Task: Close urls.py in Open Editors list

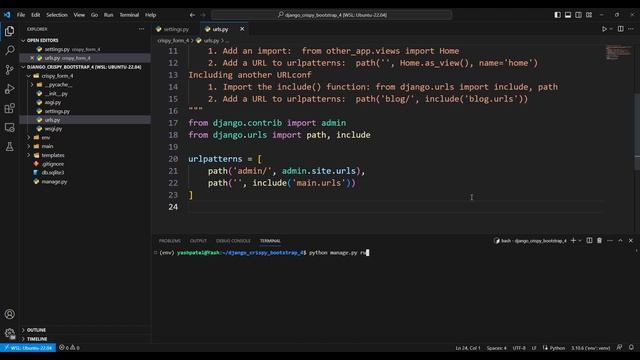Action: pyautogui.click(x=32, y=58)
